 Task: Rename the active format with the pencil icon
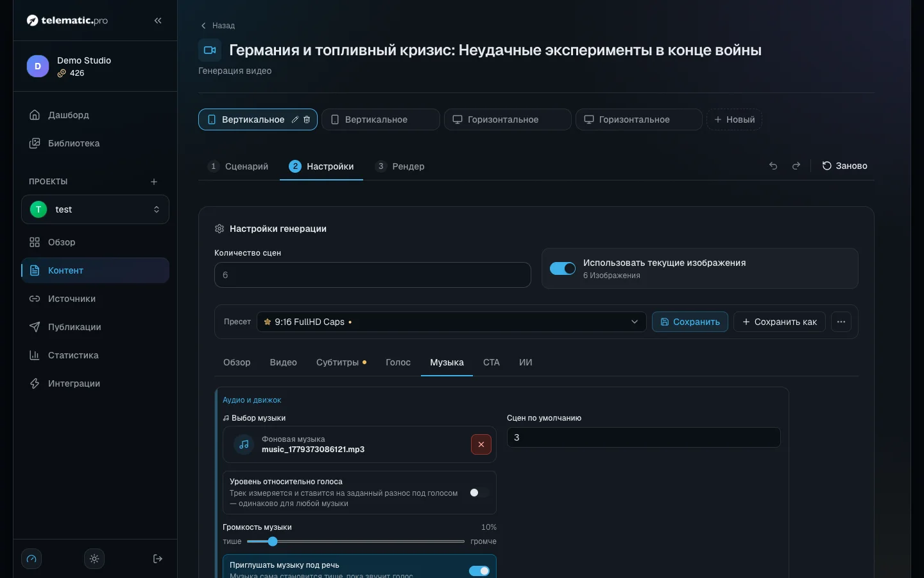[x=295, y=119]
